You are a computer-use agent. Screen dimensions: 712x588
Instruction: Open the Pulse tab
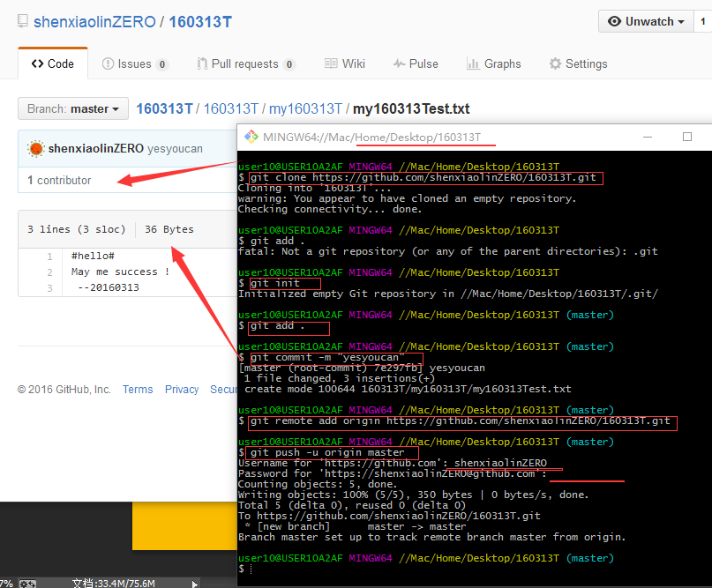tap(416, 64)
